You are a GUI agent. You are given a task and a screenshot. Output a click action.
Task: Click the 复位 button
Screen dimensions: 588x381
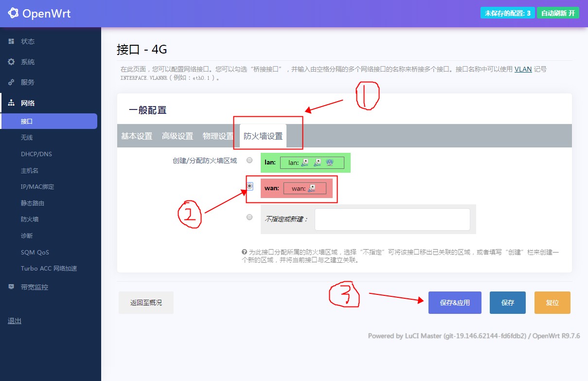552,303
